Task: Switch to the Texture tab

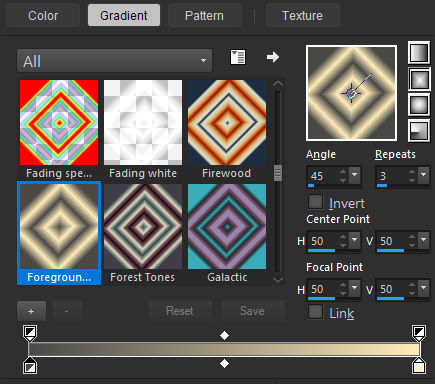Action: tap(302, 15)
